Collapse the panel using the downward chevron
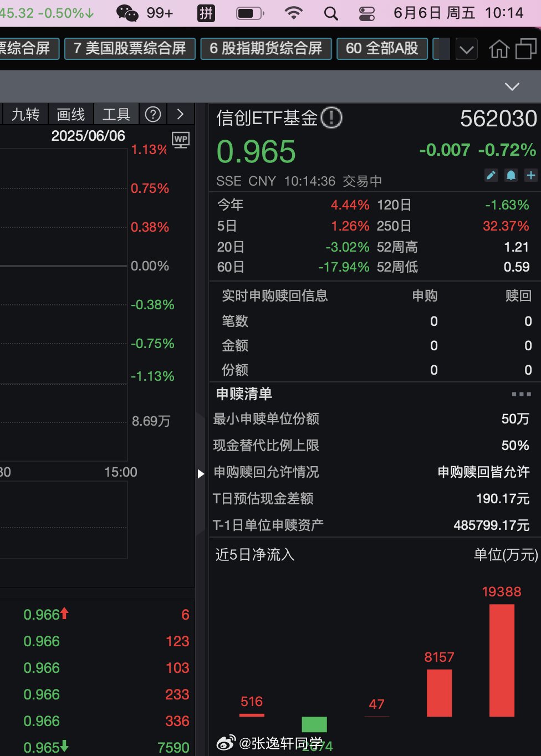 tap(511, 86)
